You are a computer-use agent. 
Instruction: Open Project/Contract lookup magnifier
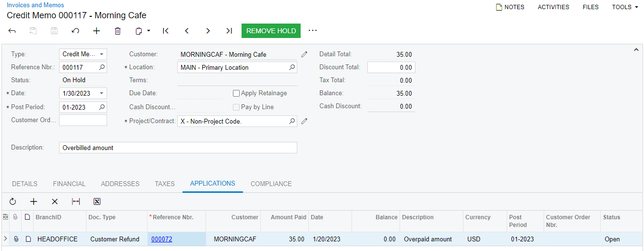point(292,121)
